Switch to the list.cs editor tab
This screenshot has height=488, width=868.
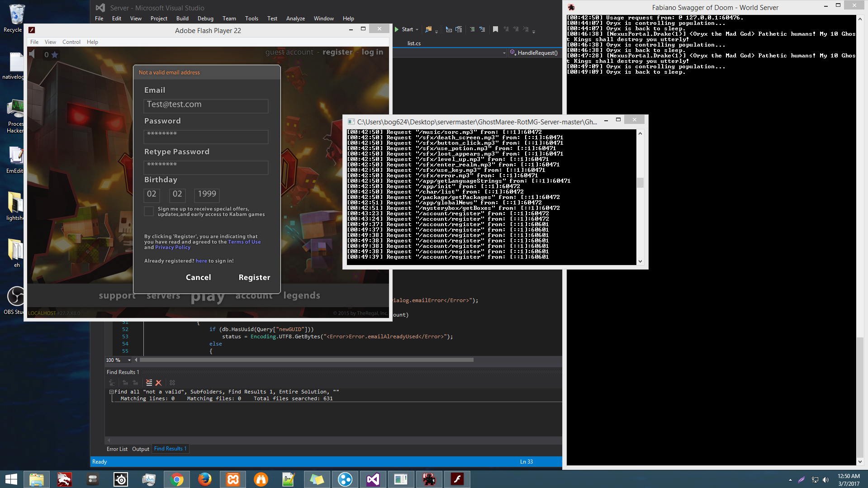(414, 43)
